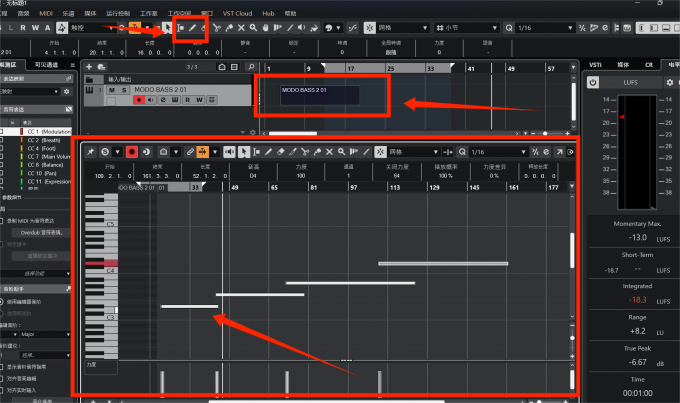The image size is (680, 403).
Task: Open key editor in separate window arrow icon
Action: 559,152
